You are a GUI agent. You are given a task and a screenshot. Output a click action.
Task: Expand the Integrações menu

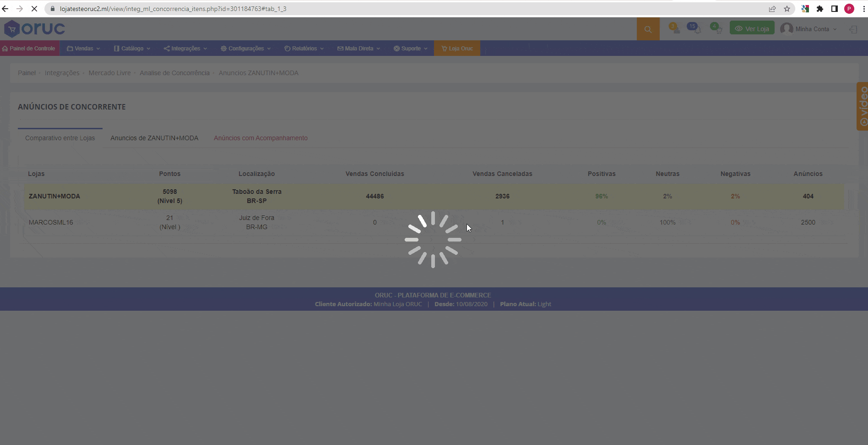(185, 48)
